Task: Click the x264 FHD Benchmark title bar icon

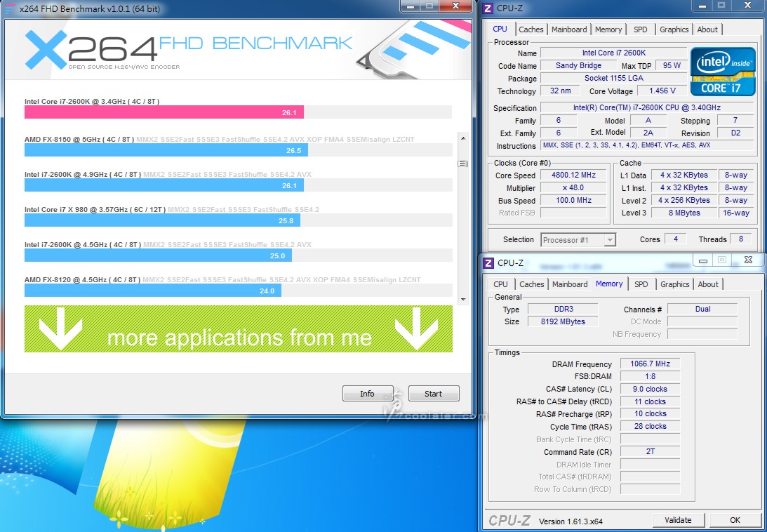Action: 10,9
